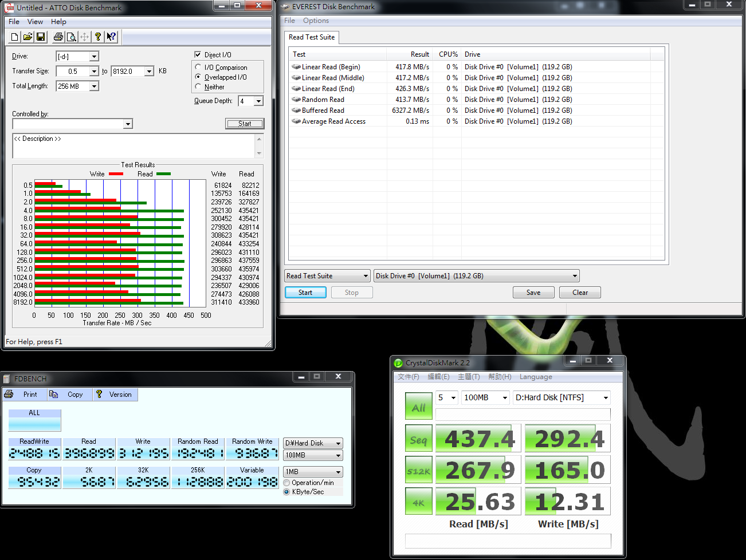
Task: Open the View menu in ATTO
Action: tap(35, 22)
